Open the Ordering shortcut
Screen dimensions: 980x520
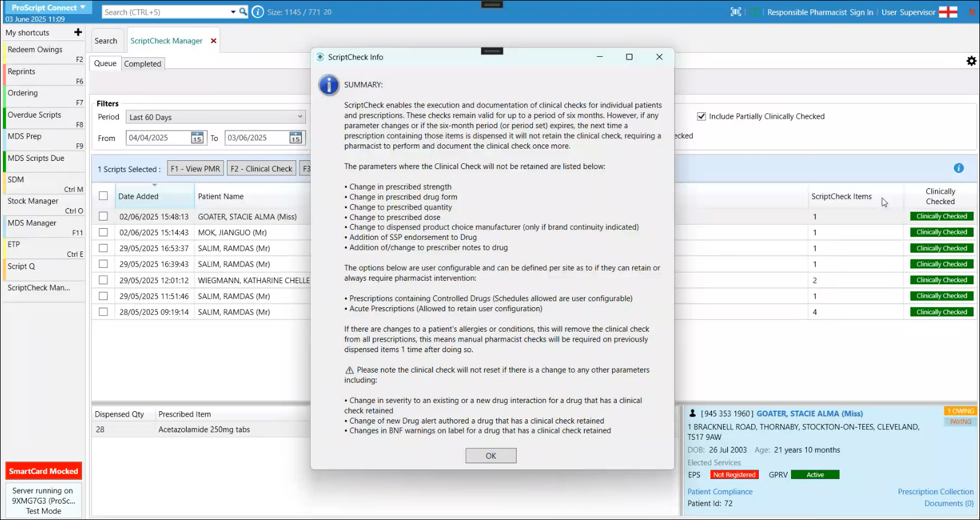44,97
